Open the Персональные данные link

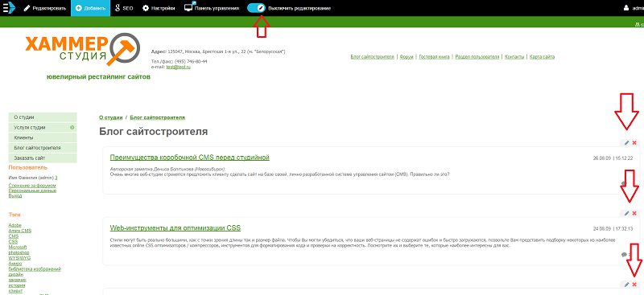[x=32, y=191]
